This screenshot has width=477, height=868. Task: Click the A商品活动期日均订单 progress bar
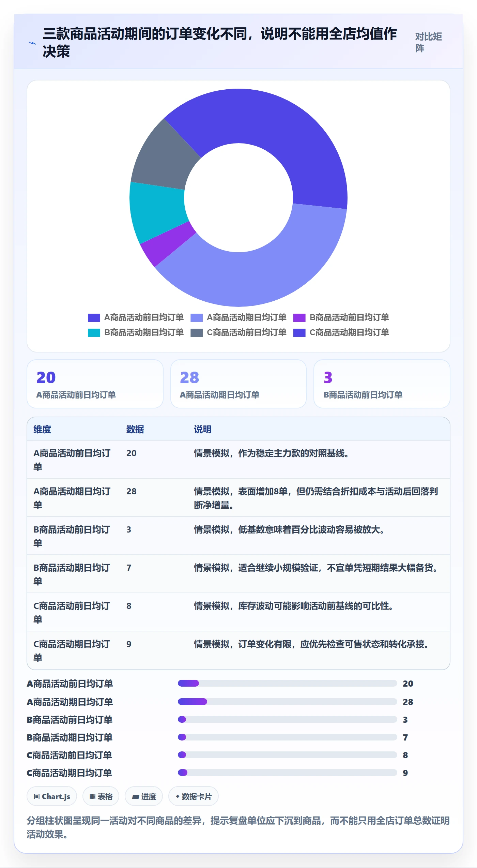point(287,702)
